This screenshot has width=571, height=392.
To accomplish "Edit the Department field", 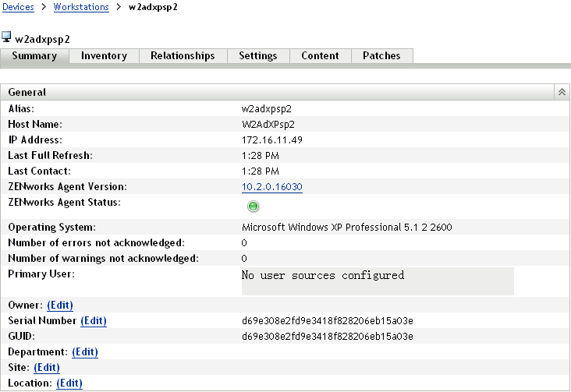I will coord(85,352).
